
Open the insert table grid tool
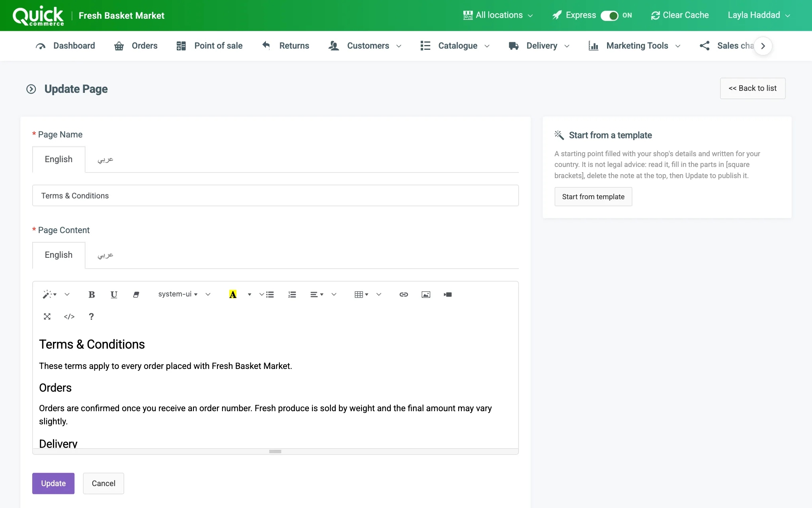[361, 294]
